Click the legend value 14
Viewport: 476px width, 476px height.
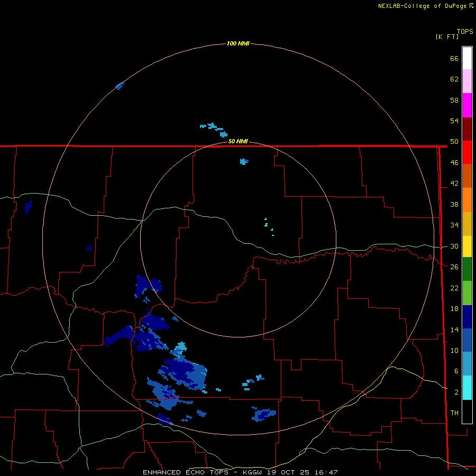(454, 329)
